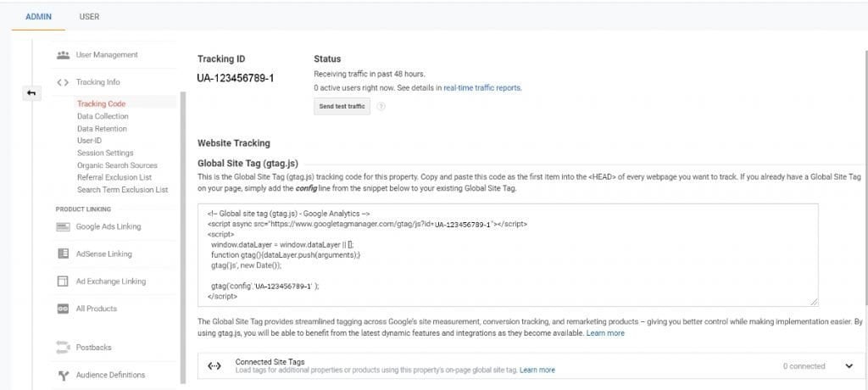Click the Tracking Info code brackets icon

63,82
